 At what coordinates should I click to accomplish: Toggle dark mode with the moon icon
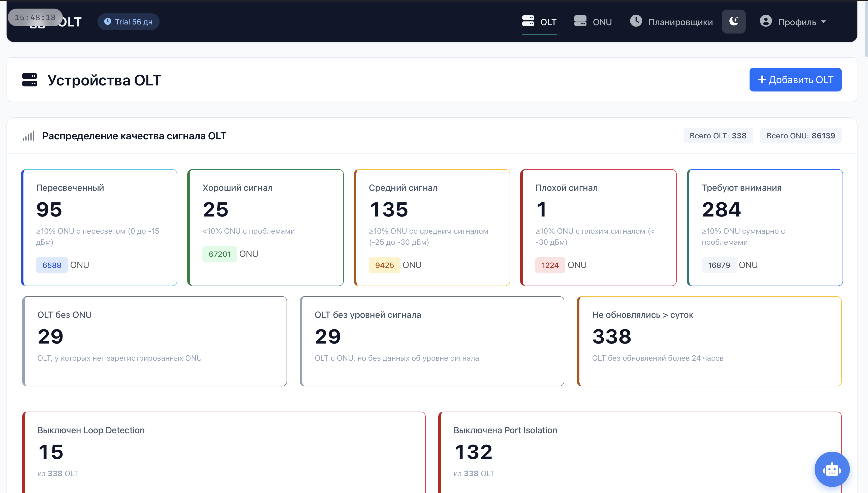733,22
